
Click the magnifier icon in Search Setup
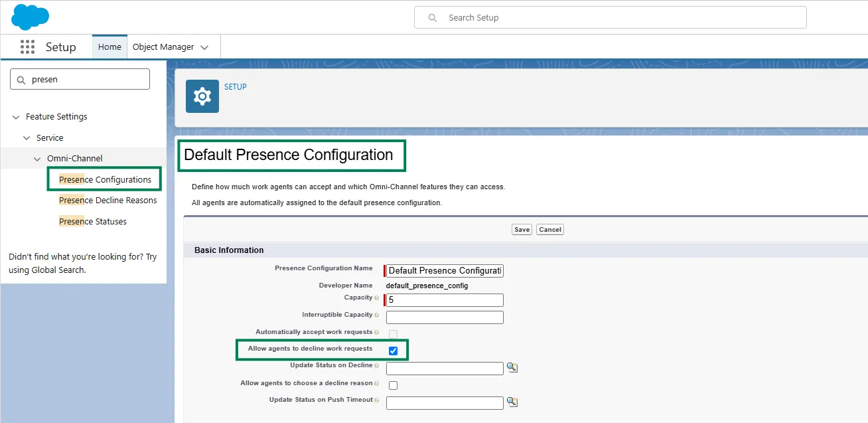(433, 18)
